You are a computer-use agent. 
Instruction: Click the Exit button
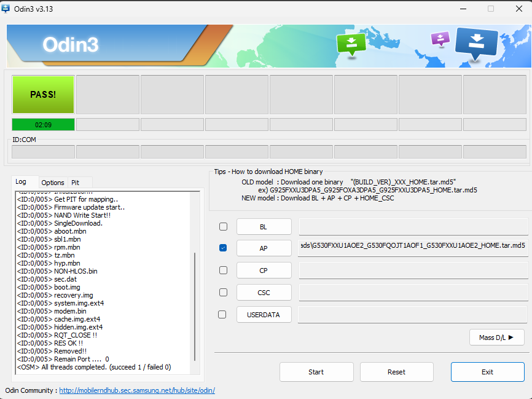[488, 372]
